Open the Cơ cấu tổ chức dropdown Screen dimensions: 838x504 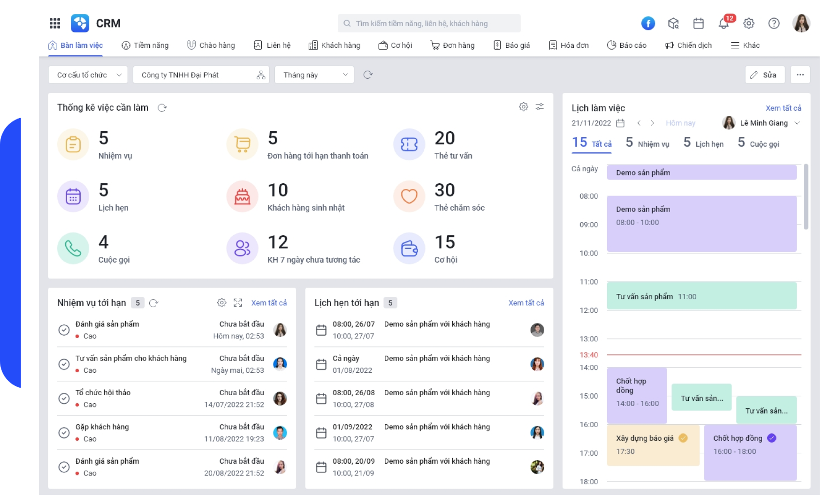[x=88, y=75]
